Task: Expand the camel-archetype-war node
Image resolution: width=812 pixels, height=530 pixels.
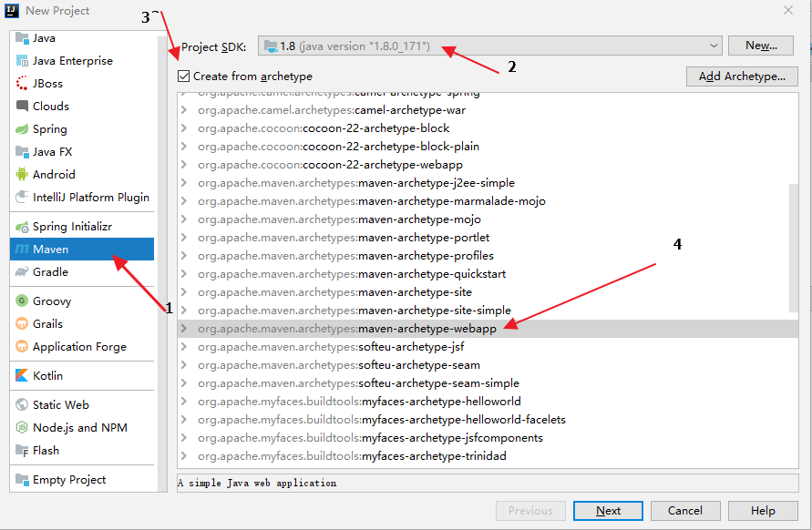Action: click(184, 109)
